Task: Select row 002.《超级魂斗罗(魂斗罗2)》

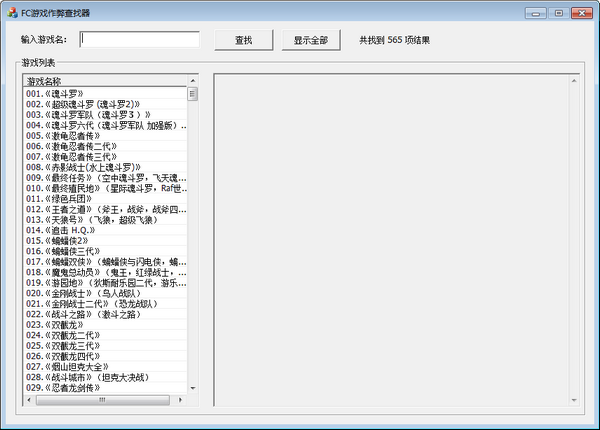Action: [x=105, y=104]
